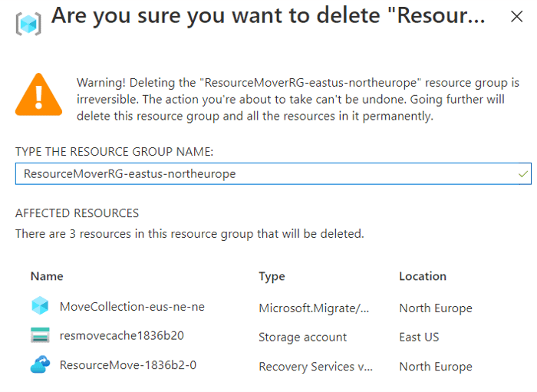
Task: Click the MoveCollection-eus-ne-ne cube icon
Action: coord(40,305)
